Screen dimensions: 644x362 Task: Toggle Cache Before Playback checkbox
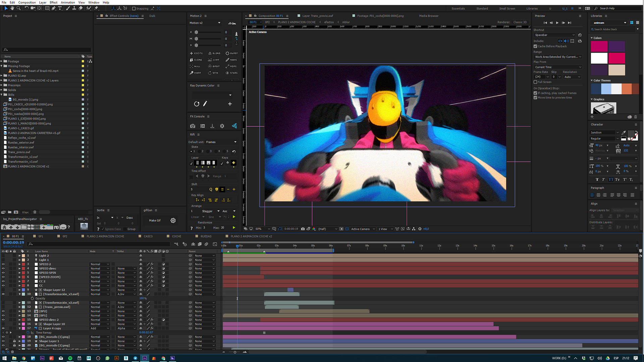(535, 46)
